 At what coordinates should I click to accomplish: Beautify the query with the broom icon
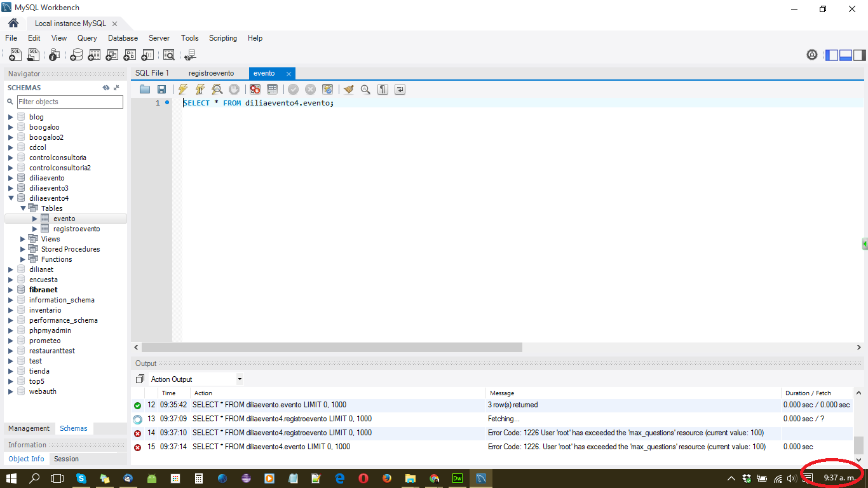point(348,90)
